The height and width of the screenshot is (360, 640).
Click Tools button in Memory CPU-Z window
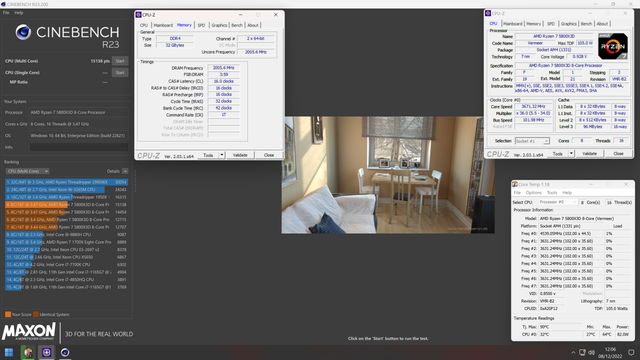[x=208, y=155]
